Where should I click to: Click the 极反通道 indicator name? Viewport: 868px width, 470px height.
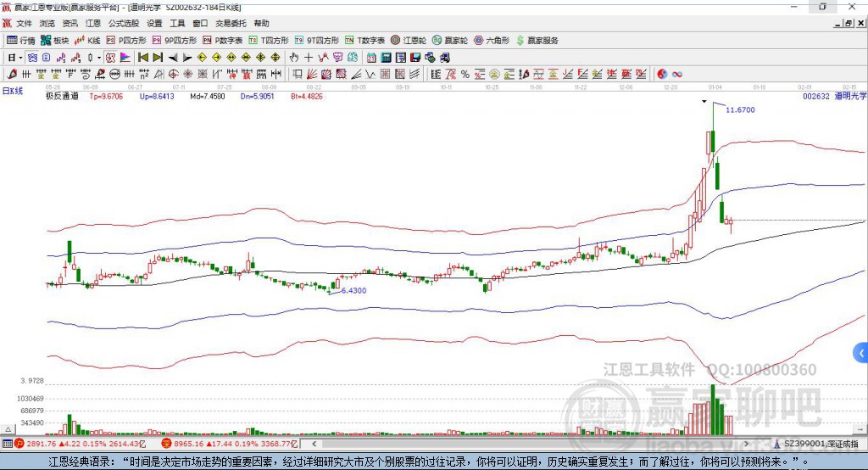[62, 97]
